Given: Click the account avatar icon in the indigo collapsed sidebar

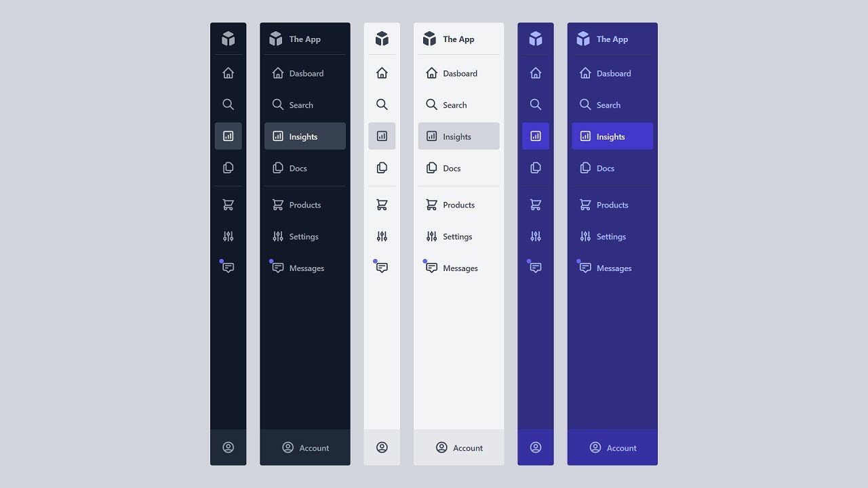Looking at the screenshot, I should 536,447.
